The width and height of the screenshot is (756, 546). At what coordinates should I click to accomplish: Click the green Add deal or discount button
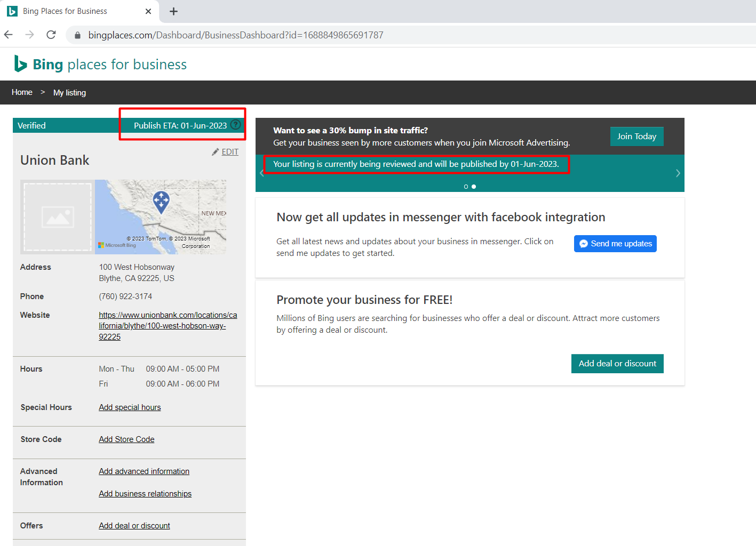tap(617, 364)
